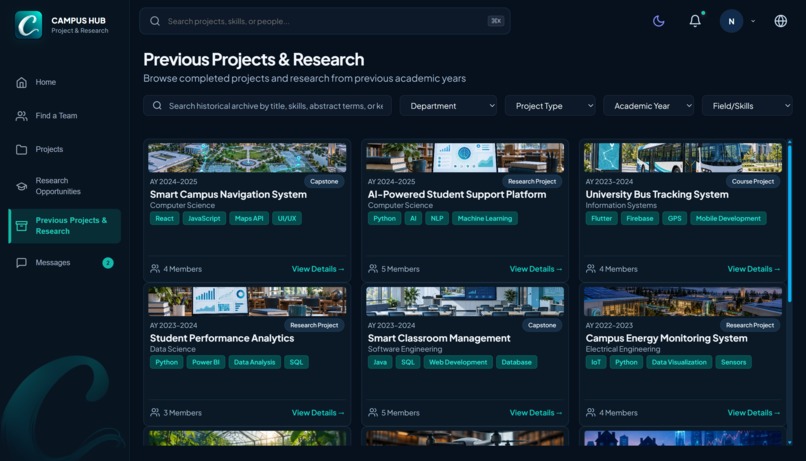Click the top search projects input field
The image size is (806, 461).
[325, 21]
